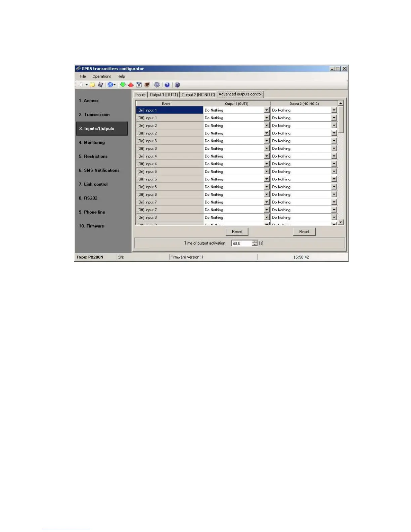This screenshot has width=411, height=532.
Task: Open the File menu
Action: pyautogui.click(x=83, y=77)
